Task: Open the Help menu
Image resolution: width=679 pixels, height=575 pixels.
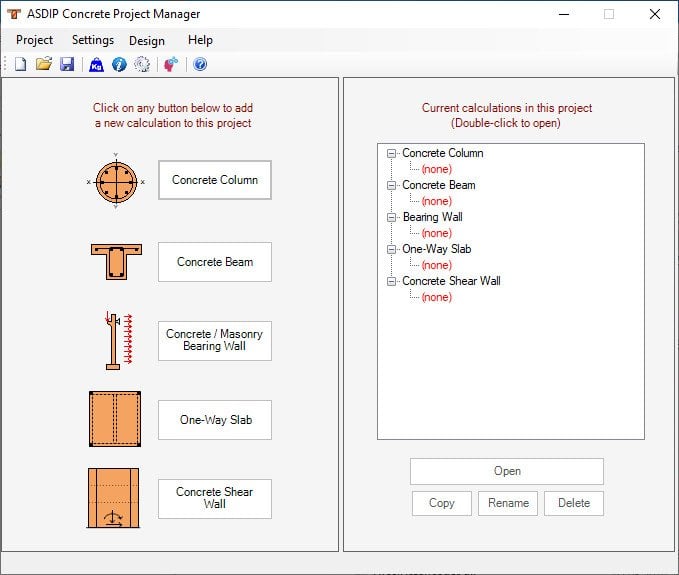Action: 200,40
